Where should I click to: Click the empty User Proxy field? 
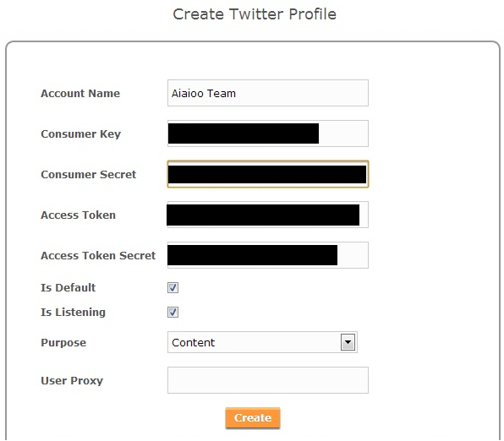click(x=268, y=380)
